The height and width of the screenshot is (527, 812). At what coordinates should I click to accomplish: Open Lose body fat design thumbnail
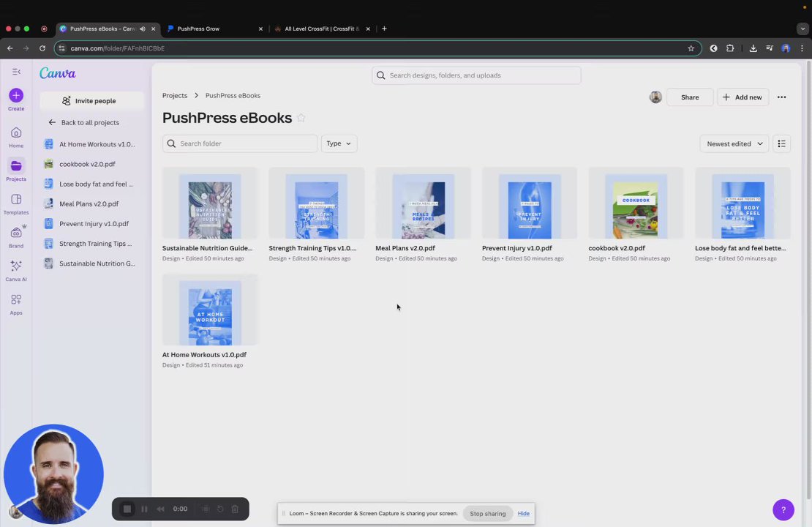(743, 203)
